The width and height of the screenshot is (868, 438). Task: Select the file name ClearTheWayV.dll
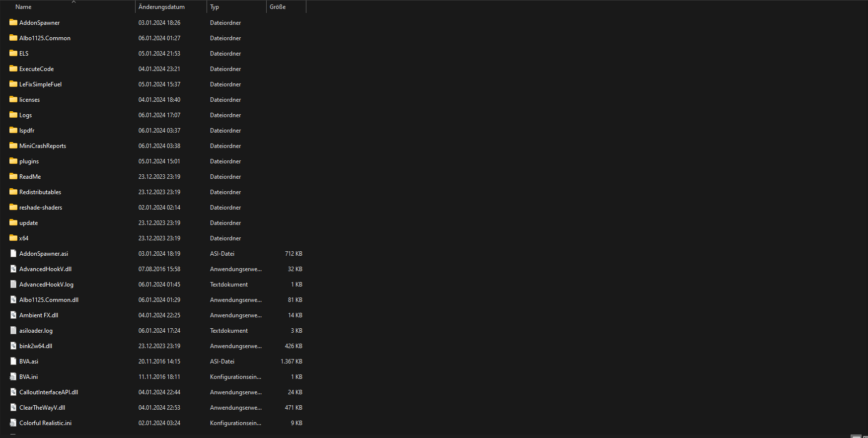point(42,408)
